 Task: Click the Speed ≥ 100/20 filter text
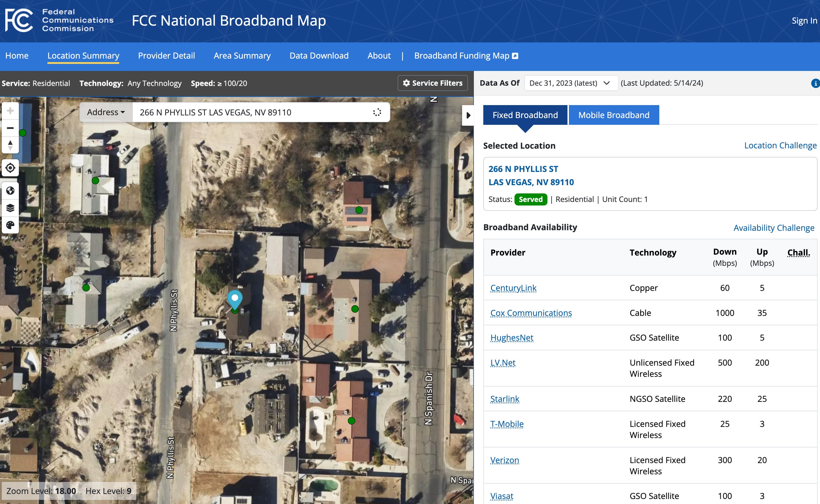click(219, 83)
